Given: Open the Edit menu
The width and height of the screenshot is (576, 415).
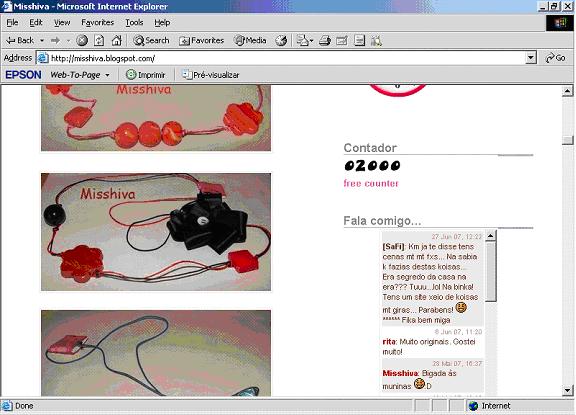Looking at the screenshot, I should tap(36, 23).
